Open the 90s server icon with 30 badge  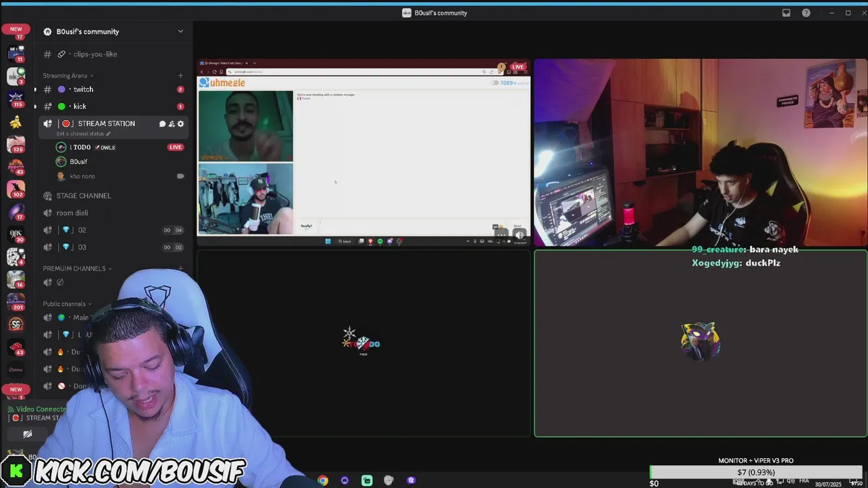pos(16,234)
